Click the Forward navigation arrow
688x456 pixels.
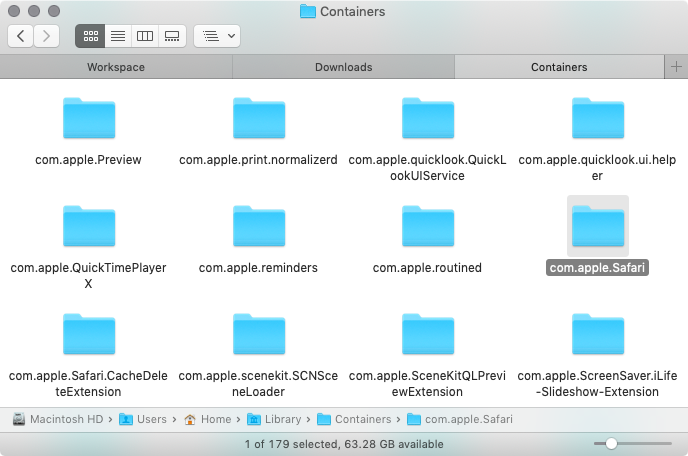[x=46, y=36]
